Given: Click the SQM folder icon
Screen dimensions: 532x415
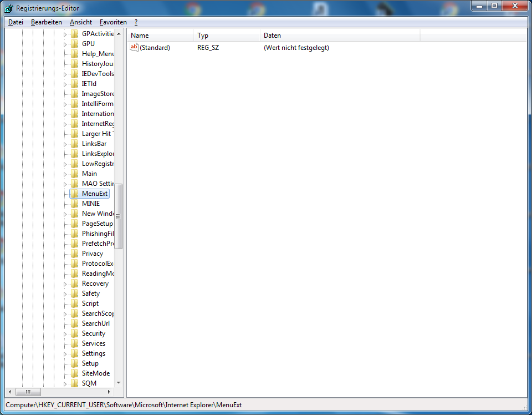Looking at the screenshot, I should click(75, 383).
